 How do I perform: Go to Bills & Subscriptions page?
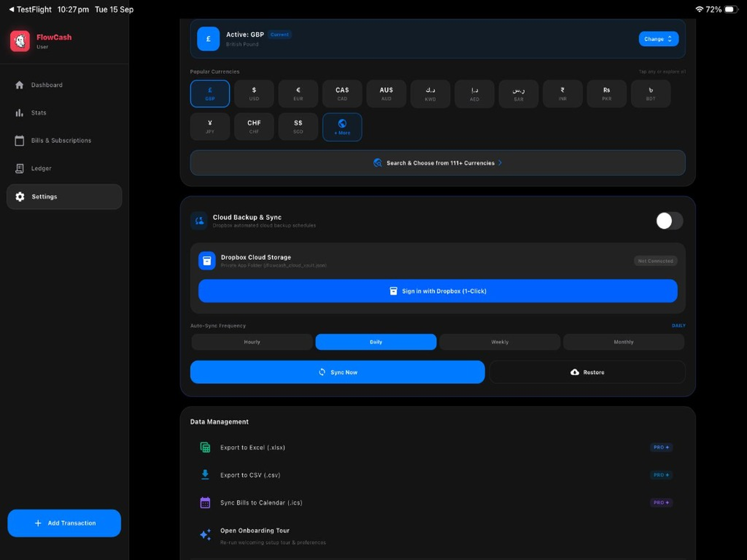tap(64, 141)
